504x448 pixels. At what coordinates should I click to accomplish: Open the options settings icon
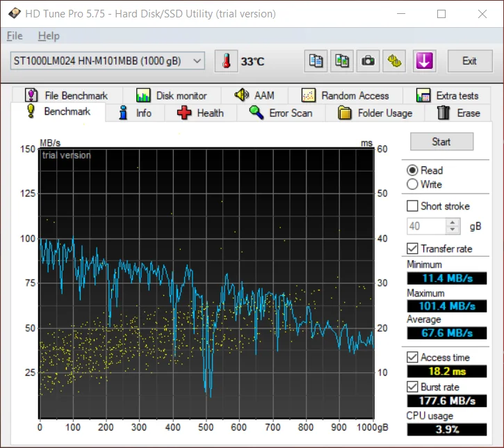[395, 61]
